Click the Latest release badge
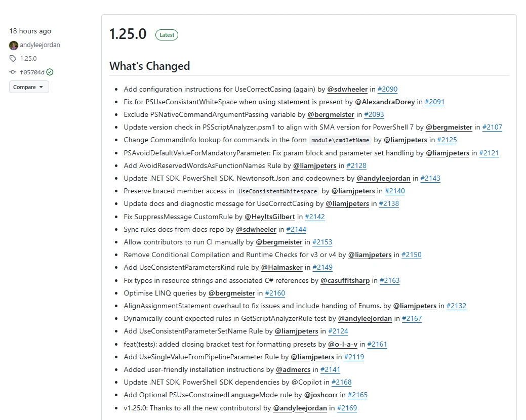Viewport: 526px width, 420px height. tap(167, 35)
